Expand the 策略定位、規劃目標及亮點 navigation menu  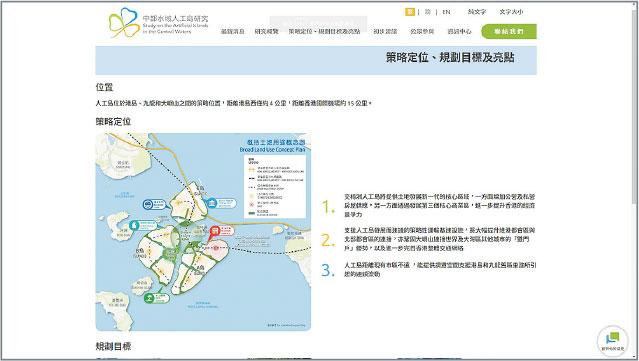pyautogui.click(x=324, y=31)
